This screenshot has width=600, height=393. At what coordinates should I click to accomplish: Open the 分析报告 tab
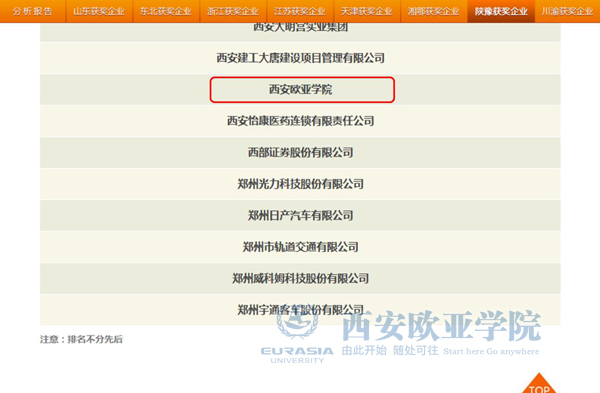(33, 11)
